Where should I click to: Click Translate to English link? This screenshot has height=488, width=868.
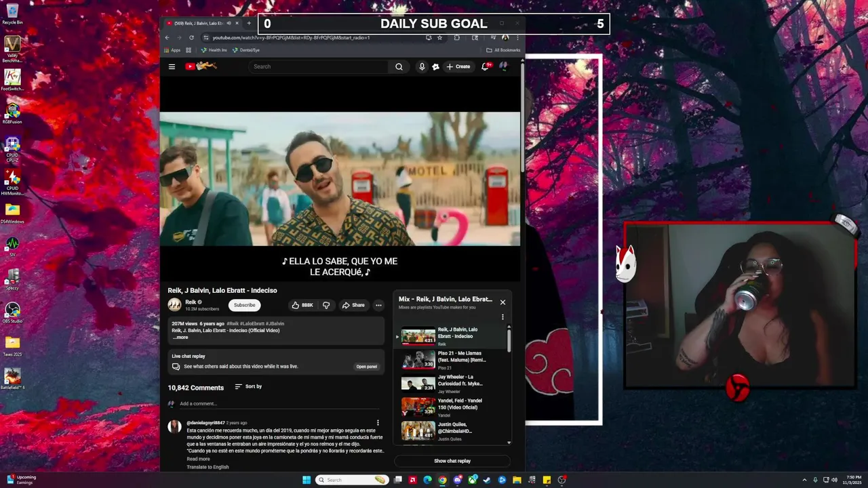pos(208,467)
